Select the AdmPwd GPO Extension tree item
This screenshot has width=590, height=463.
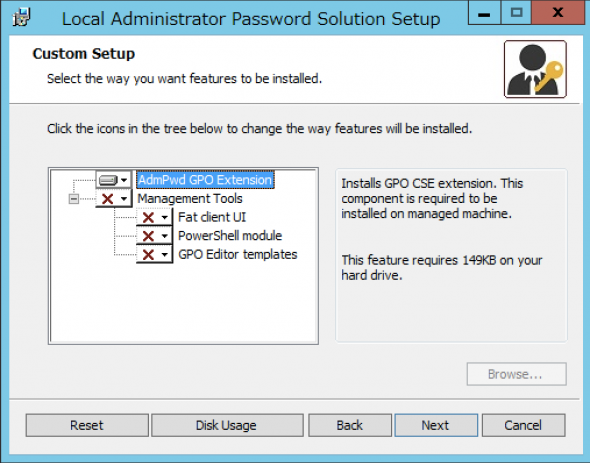[x=205, y=180]
